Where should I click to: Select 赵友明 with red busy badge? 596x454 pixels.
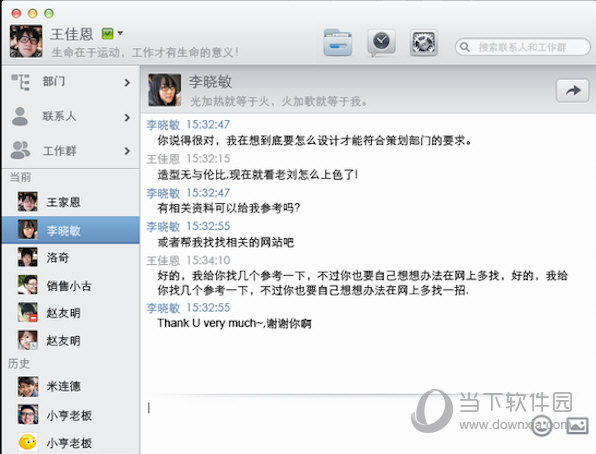click(x=71, y=313)
